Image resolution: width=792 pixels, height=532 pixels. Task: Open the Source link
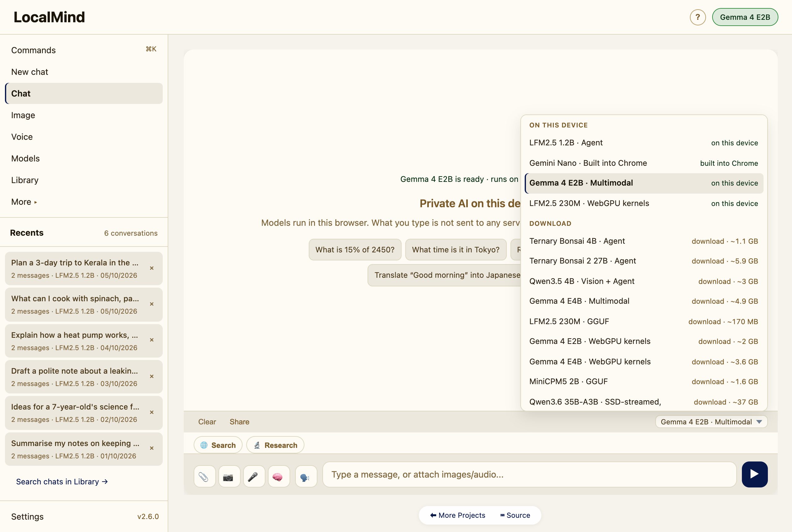[515, 515]
